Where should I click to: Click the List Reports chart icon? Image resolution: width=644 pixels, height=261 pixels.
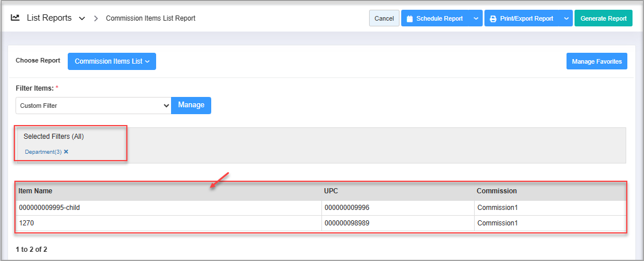15,18
